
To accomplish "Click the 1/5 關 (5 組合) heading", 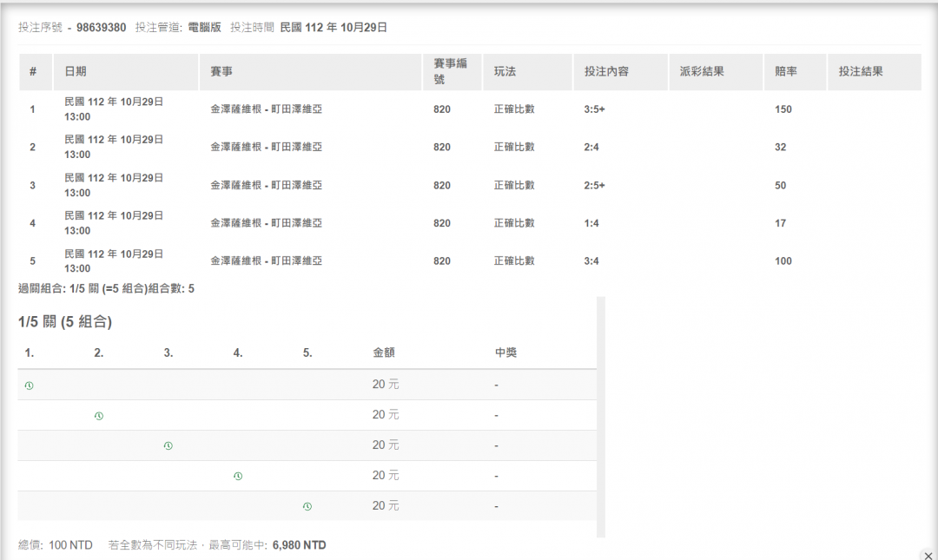I will (x=65, y=322).
